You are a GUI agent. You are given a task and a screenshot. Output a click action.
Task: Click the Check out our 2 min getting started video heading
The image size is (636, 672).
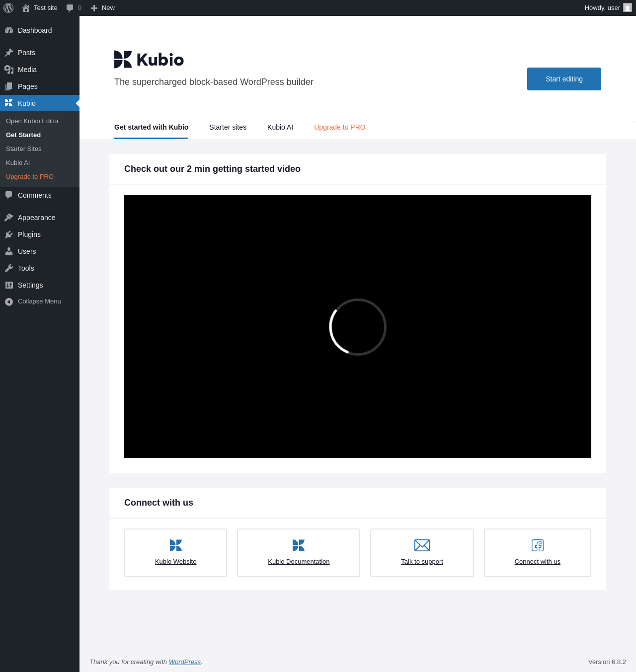(212, 169)
